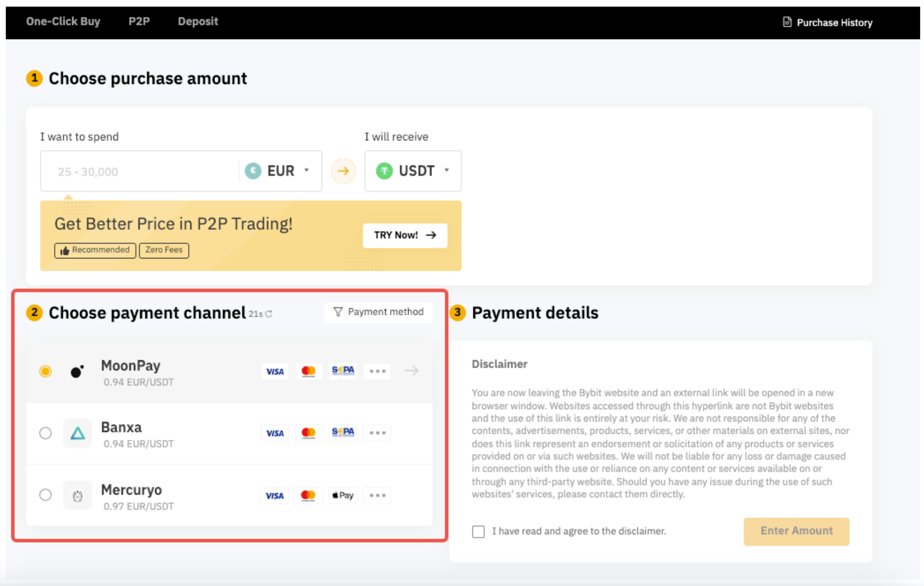924x586 pixels.
Task: Click the Mercuryo rate 0.97 EUR/USDT
Action: click(x=138, y=506)
